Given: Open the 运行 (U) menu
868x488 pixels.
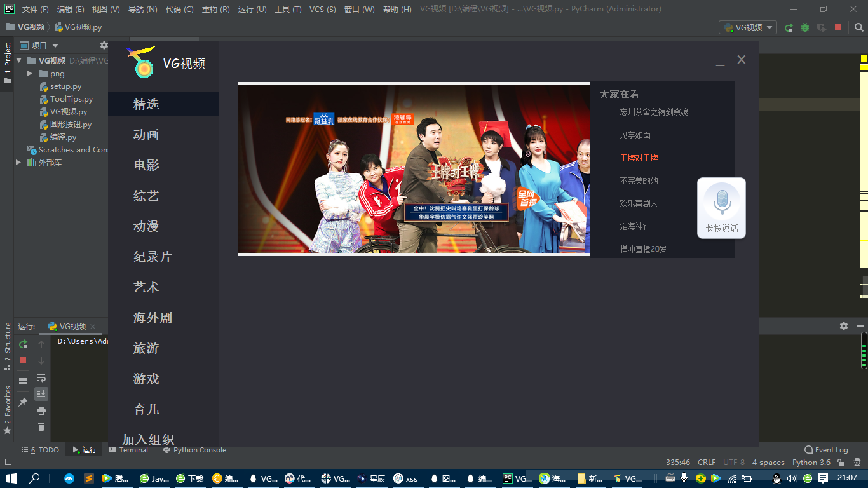Looking at the screenshot, I should (x=252, y=10).
